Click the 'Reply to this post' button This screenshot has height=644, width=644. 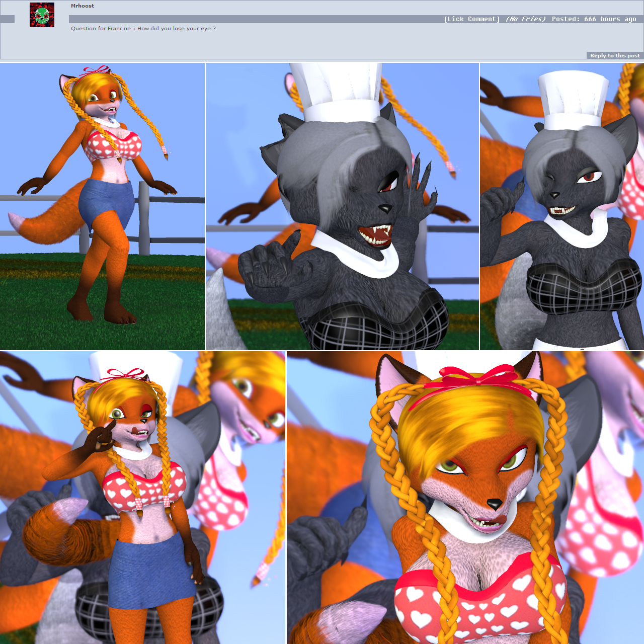[615, 55]
